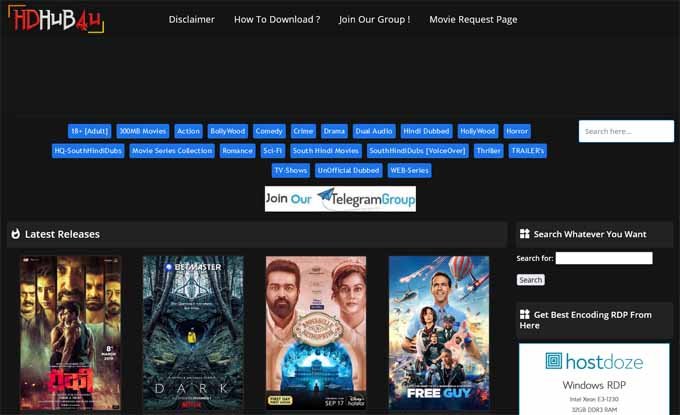Open HQ-SouthHindiDubs category
680x415 pixels.
(88, 151)
